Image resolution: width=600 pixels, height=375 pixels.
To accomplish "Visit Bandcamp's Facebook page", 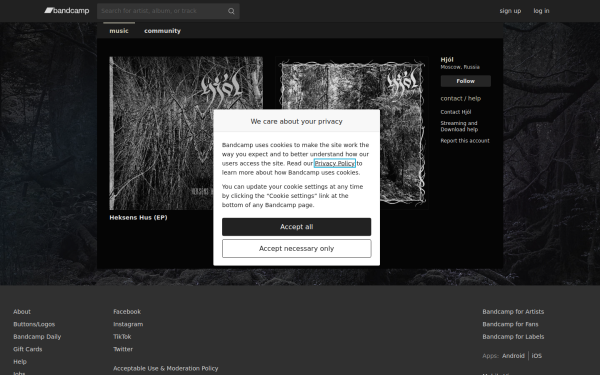I will (x=127, y=311).
